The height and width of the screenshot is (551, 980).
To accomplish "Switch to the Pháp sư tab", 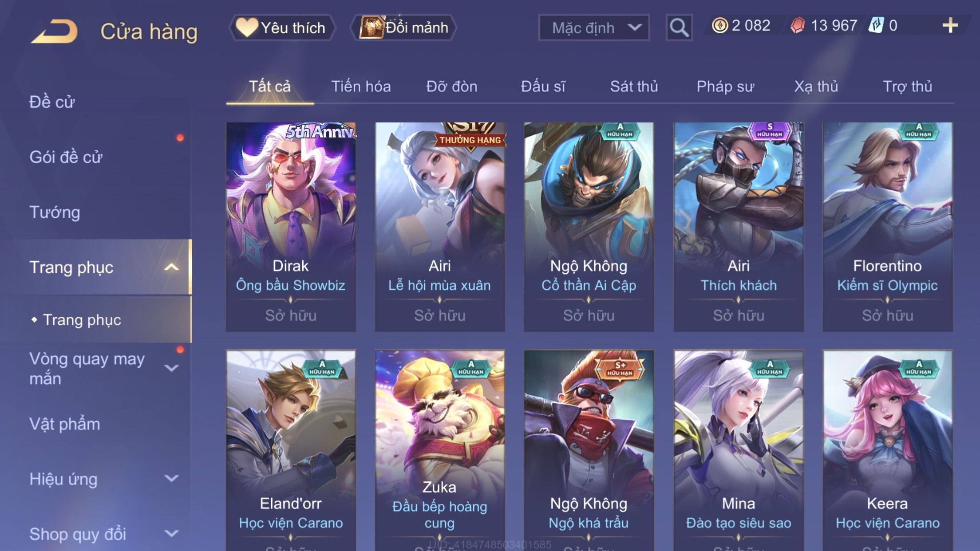I will click(x=725, y=86).
